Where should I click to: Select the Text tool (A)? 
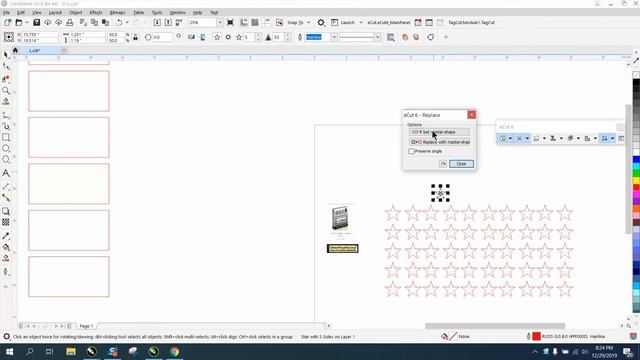(6, 173)
